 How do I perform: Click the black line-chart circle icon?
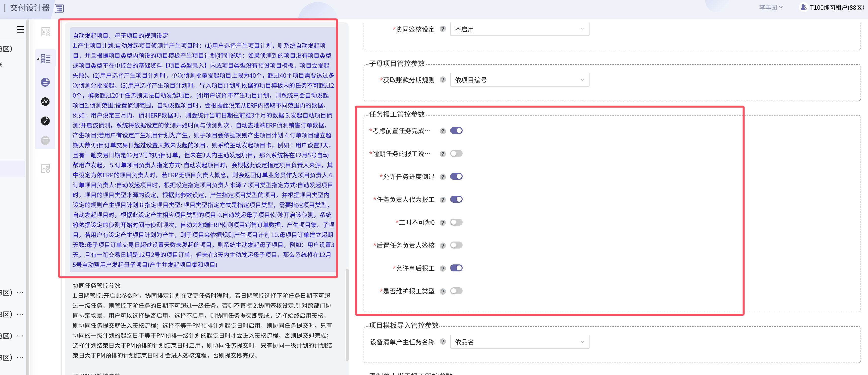coord(46,102)
